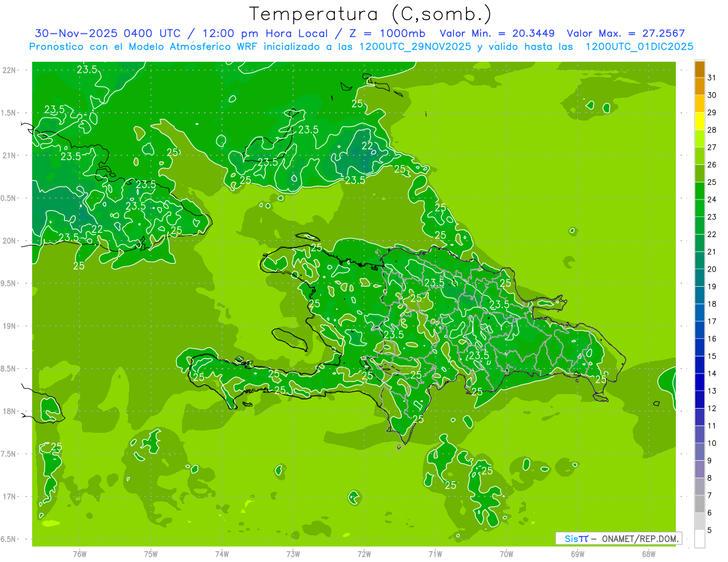
Task: Click the '69W' longitude axis label
Action: point(578,554)
